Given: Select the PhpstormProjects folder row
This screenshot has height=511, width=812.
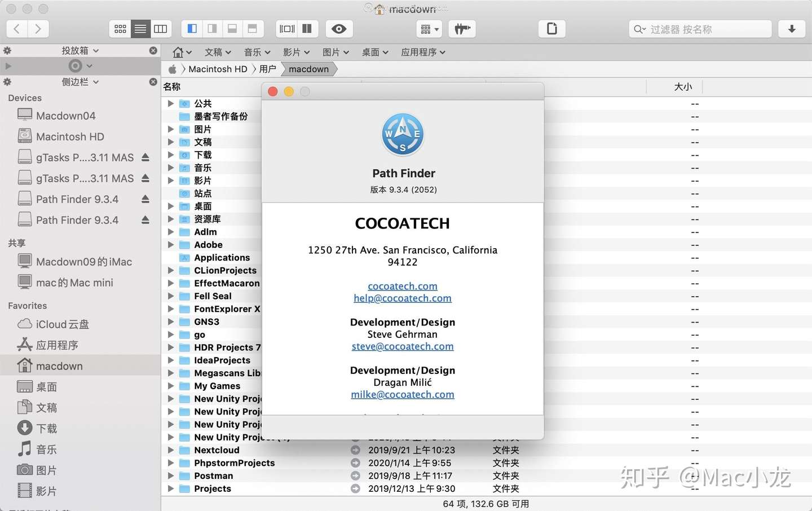Looking at the screenshot, I should click(x=486, y=463).
